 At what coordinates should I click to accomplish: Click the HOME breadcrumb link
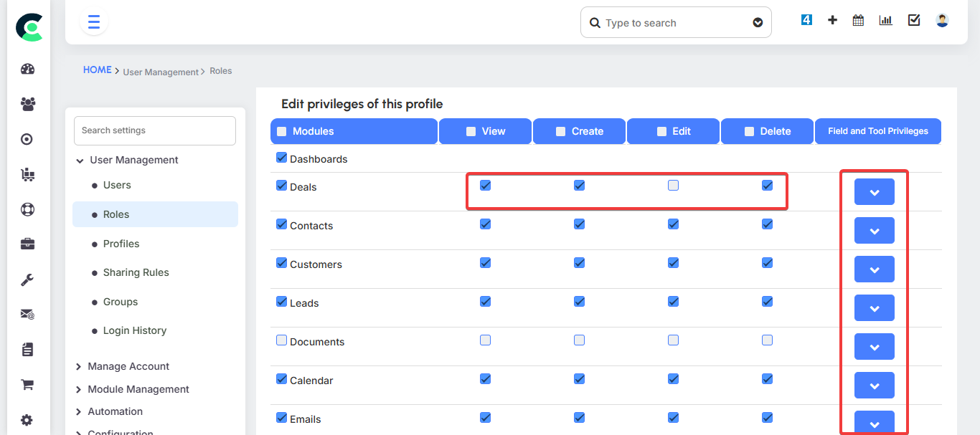point(97,70)
